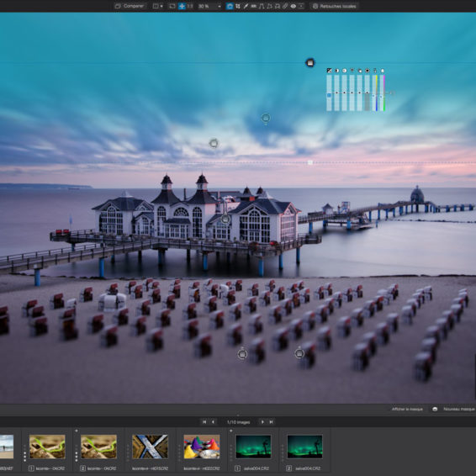Go to the last image in filmstrip
The height and width of the screenshot is (476, 476).
271,421
